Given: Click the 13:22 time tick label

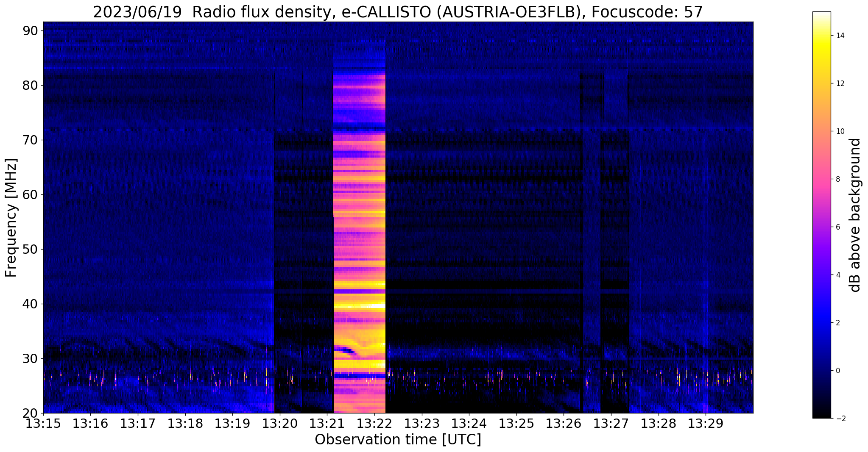Looking at the screenshot, I should (374, 424).
